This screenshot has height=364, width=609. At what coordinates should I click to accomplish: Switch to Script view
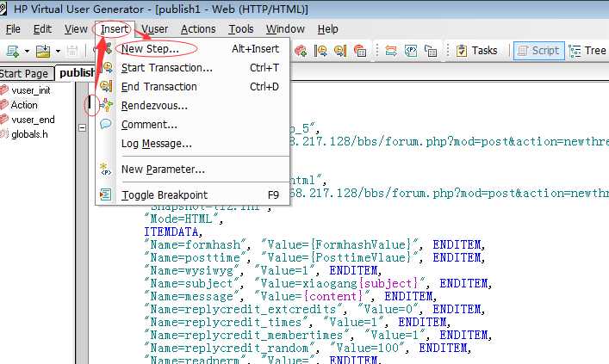(539, 51)
